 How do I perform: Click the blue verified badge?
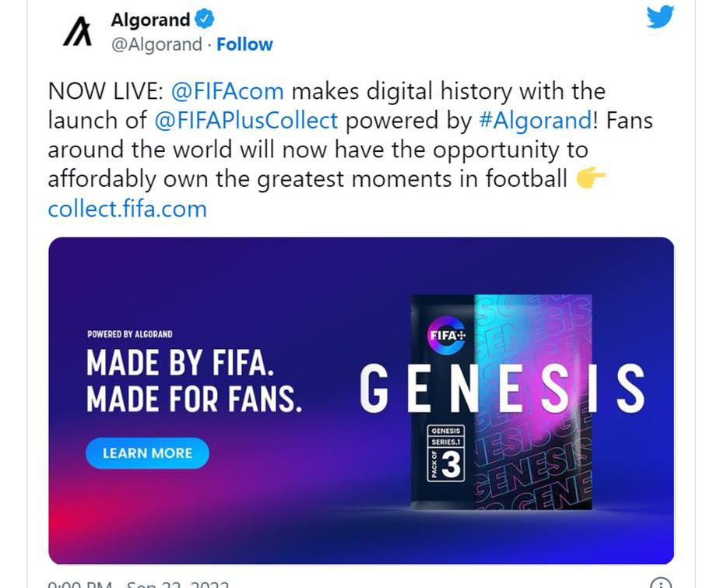[205, 19]
